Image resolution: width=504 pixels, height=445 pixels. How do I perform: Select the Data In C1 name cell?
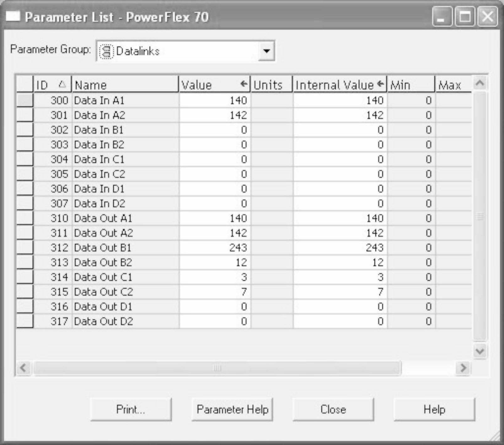pos(126,160)
